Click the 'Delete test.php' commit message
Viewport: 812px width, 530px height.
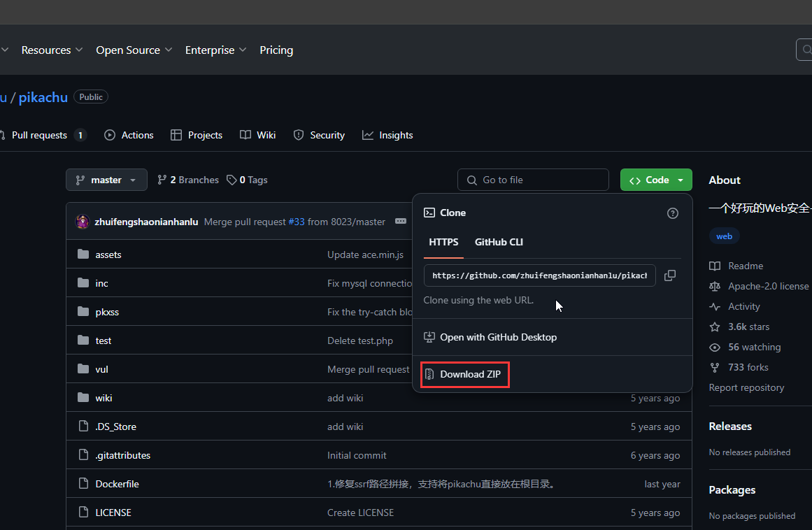coord(360,341)
